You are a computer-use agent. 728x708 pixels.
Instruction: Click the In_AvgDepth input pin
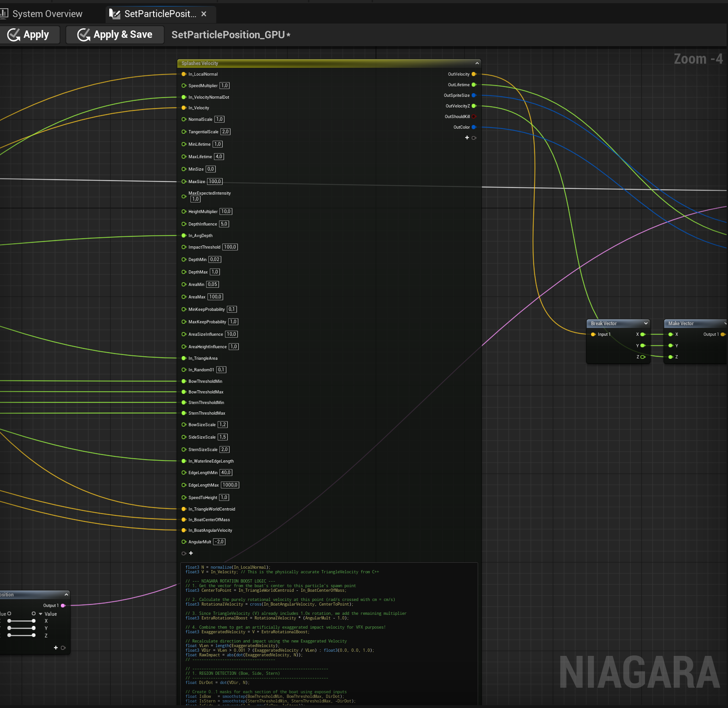184,236
